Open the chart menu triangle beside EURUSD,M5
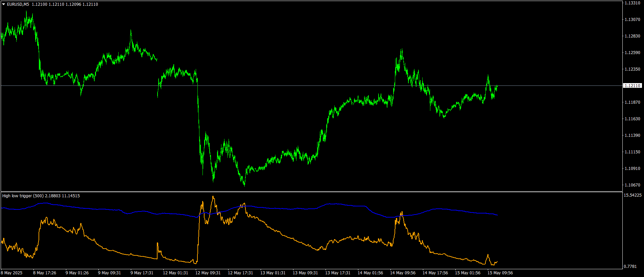644x277 pixels. 3,4
